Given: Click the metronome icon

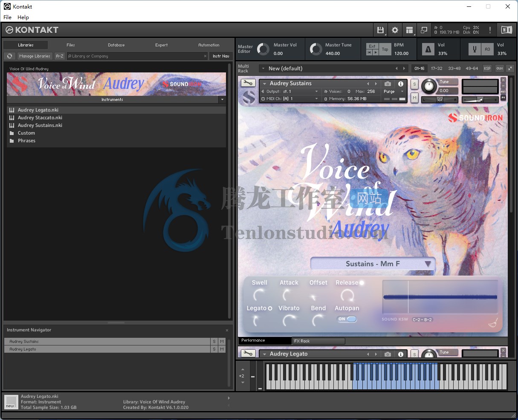Looking at the screenshot, I should tap(428, 49).
